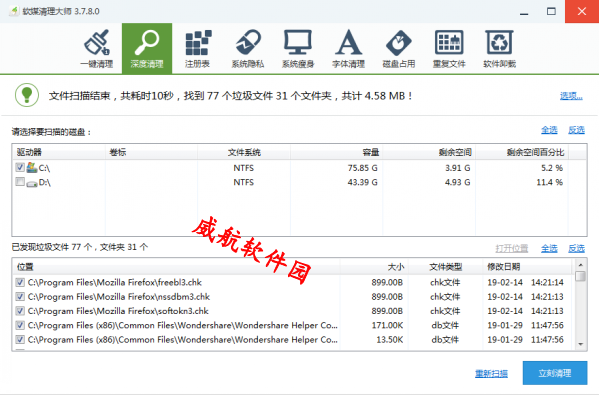The width and height of the screenshot is (599, 395).
Task: Open the 重复文件 duplicate files tool
Action: [x=449, y=49]
